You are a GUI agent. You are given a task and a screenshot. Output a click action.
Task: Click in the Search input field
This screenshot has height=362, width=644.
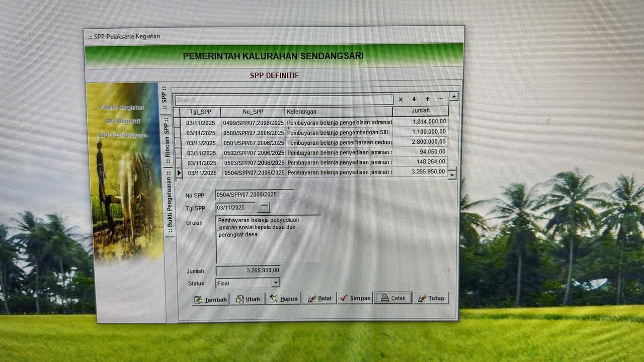(x=283, y=100)
